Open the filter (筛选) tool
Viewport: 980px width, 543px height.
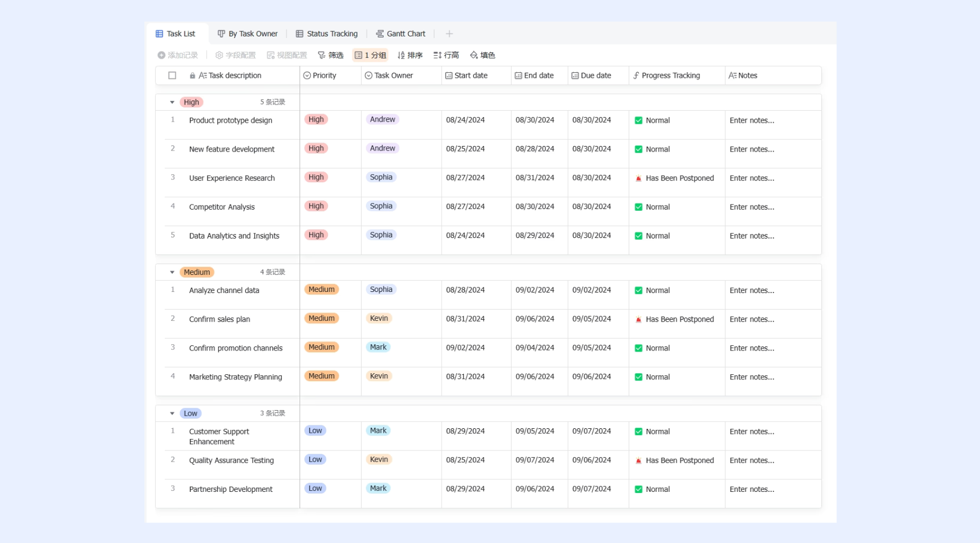click(x=330, y=55)
